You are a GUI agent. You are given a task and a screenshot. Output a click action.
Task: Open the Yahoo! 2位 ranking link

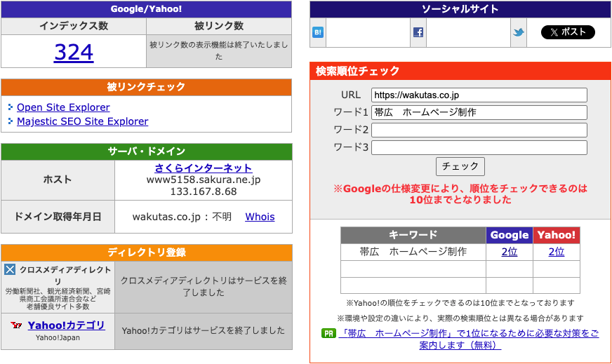tap(557, 252)
